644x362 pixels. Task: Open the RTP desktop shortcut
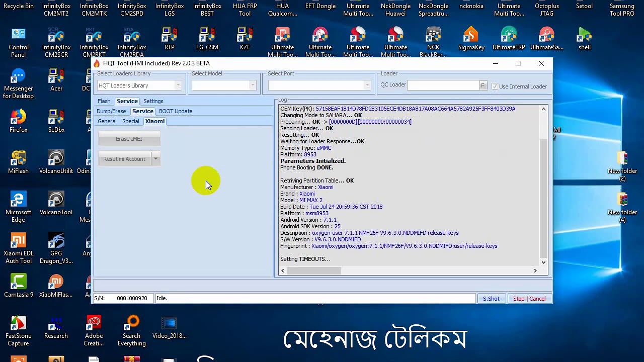click(x=170, y=39)
